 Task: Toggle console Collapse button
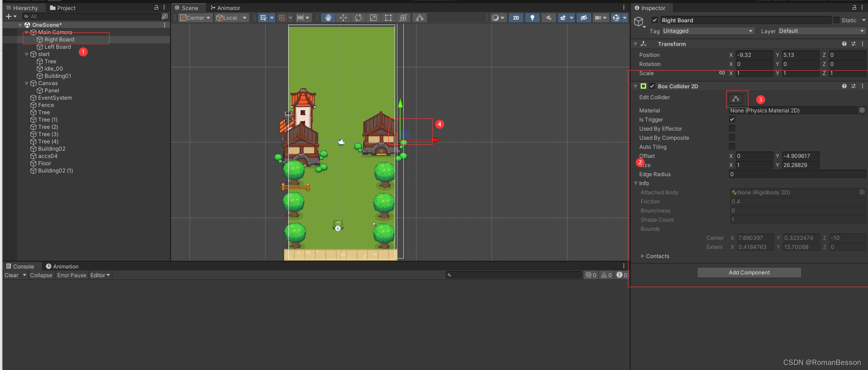(x=41, y=275)
